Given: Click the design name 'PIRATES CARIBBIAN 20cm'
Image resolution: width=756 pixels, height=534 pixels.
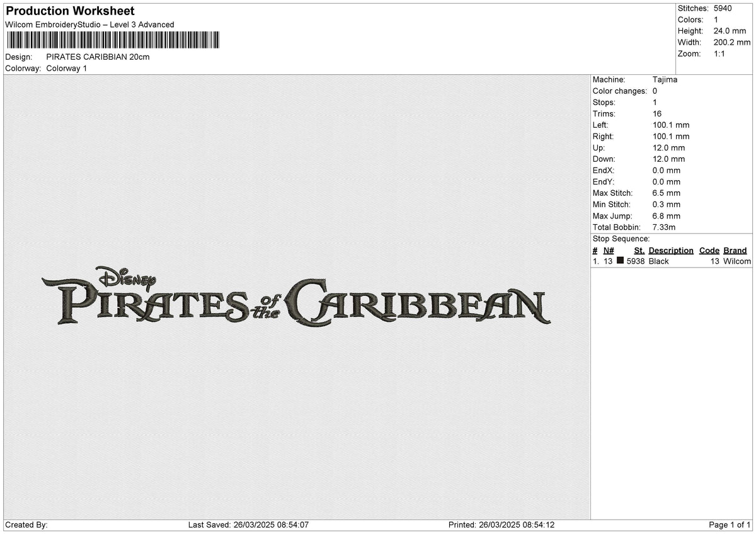Looking at the screenshot, I should click(x=98, y=57).
